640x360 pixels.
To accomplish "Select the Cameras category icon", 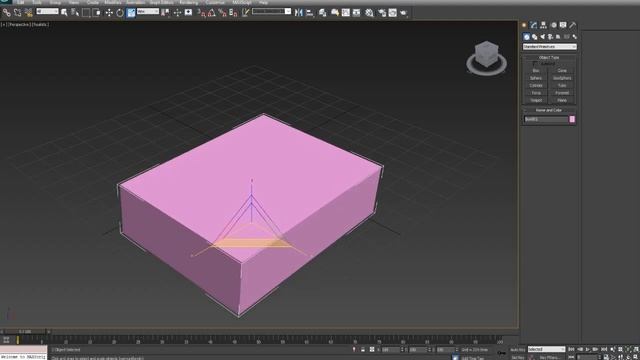I will click(550, 37).
